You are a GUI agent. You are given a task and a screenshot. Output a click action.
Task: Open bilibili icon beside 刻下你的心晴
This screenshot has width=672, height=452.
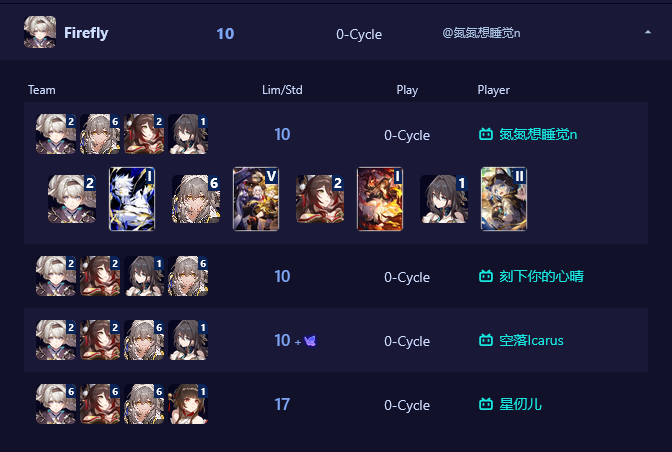click(486, 276)
